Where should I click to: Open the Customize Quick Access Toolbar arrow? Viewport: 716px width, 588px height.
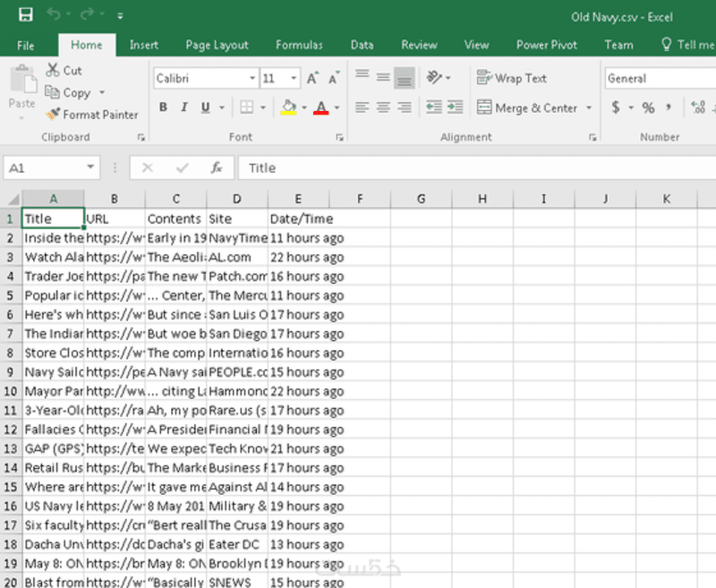(x=120, y=16)
